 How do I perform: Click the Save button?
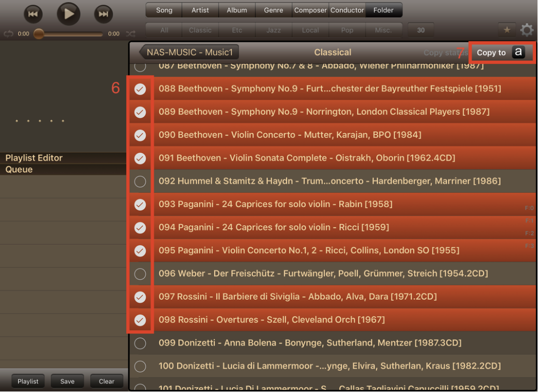click(67, 381)
